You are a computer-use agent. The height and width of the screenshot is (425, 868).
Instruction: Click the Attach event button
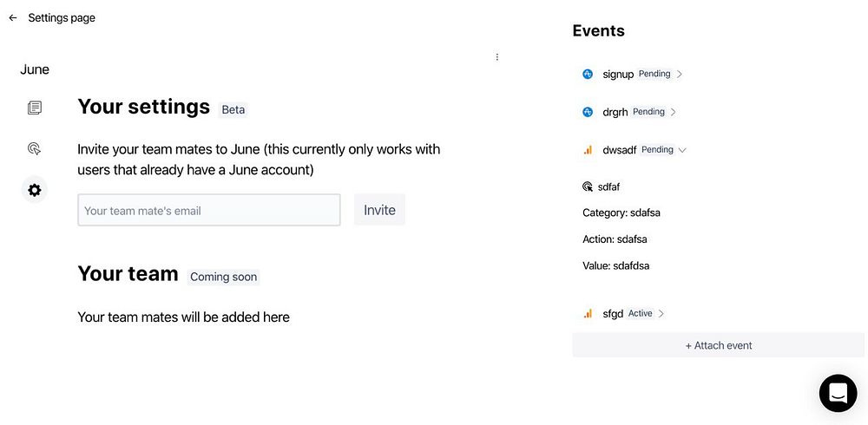[718, 345]
